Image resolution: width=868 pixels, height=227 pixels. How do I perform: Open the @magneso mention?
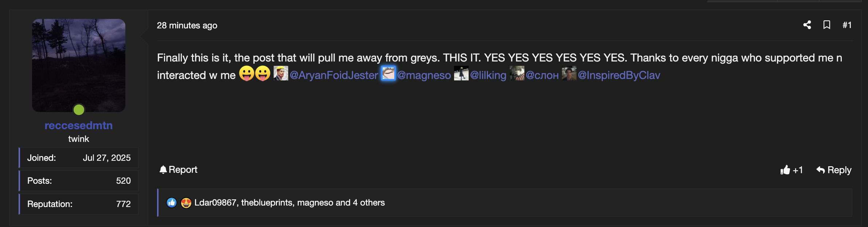(x=424, y=75)
